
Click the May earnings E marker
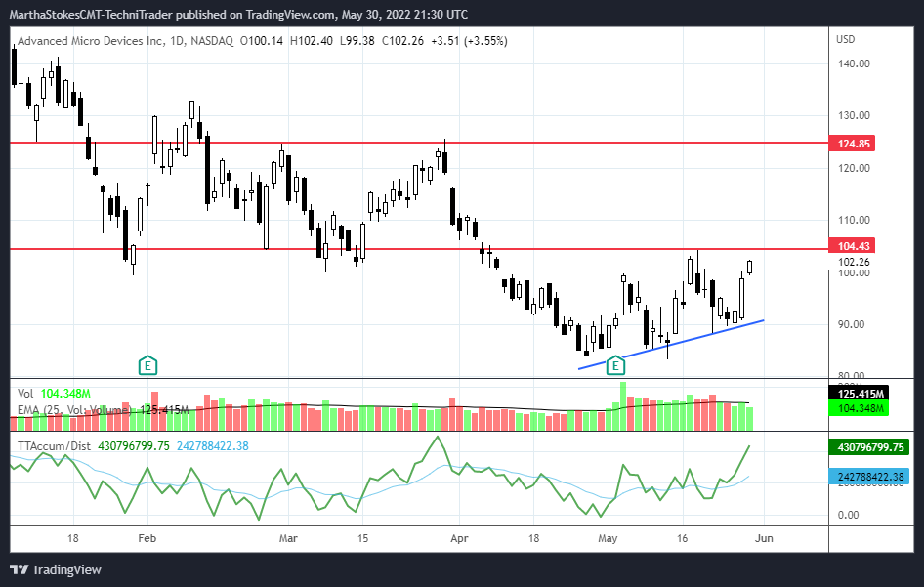(x=615, y=365)
